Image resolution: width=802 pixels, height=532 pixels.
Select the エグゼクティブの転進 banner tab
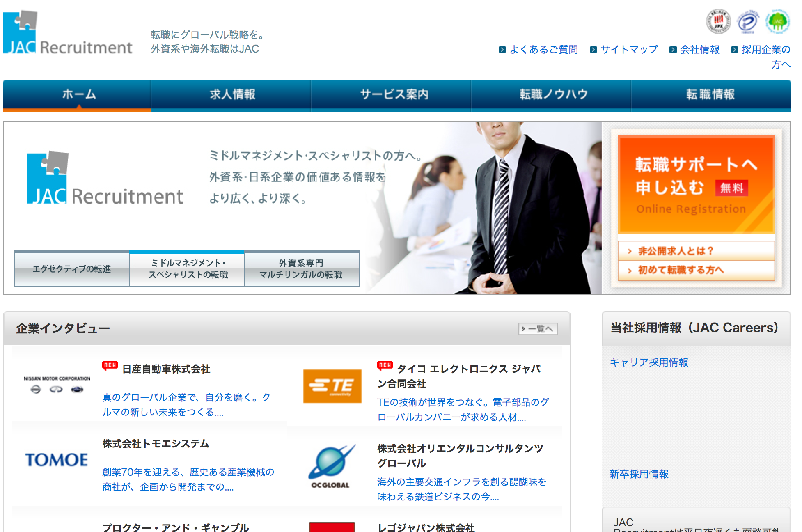tap(72, 269)
